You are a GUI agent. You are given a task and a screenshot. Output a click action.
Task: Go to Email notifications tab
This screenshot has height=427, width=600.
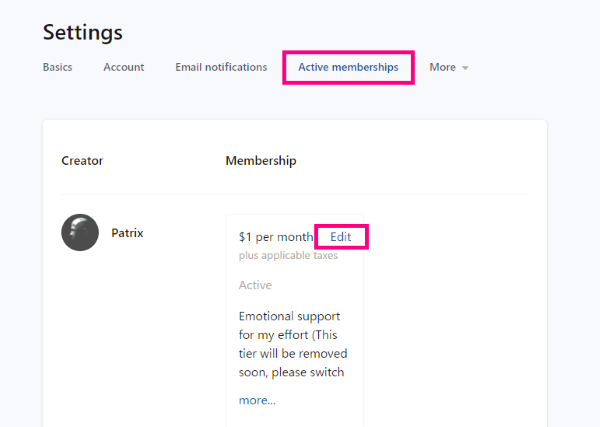pyautogui.click(x=221, y=67)
